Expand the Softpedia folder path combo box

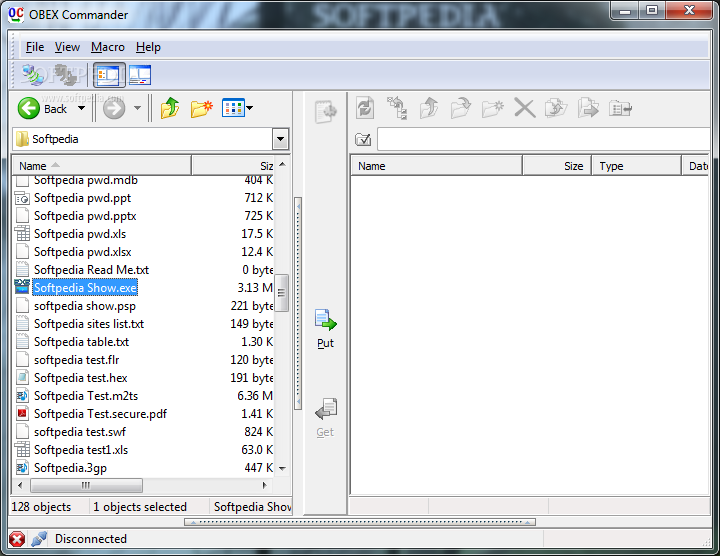(x=280, y=139)
